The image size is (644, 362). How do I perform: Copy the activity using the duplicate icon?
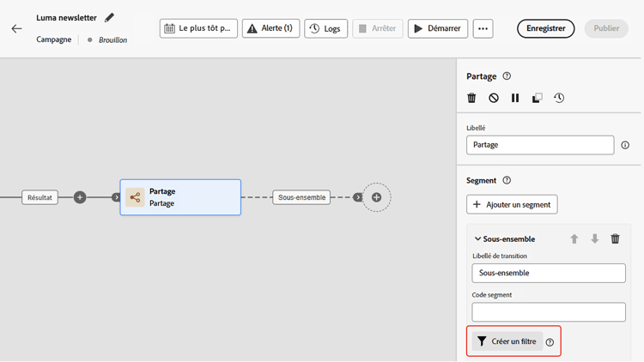[x=537, y=98]
